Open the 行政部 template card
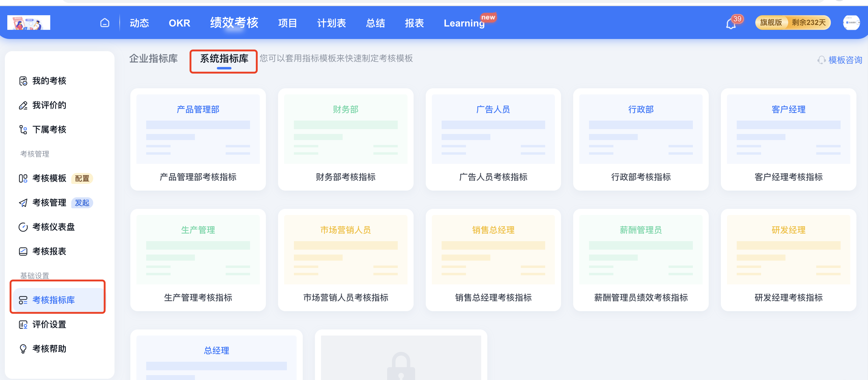 [x=641, y=139]
